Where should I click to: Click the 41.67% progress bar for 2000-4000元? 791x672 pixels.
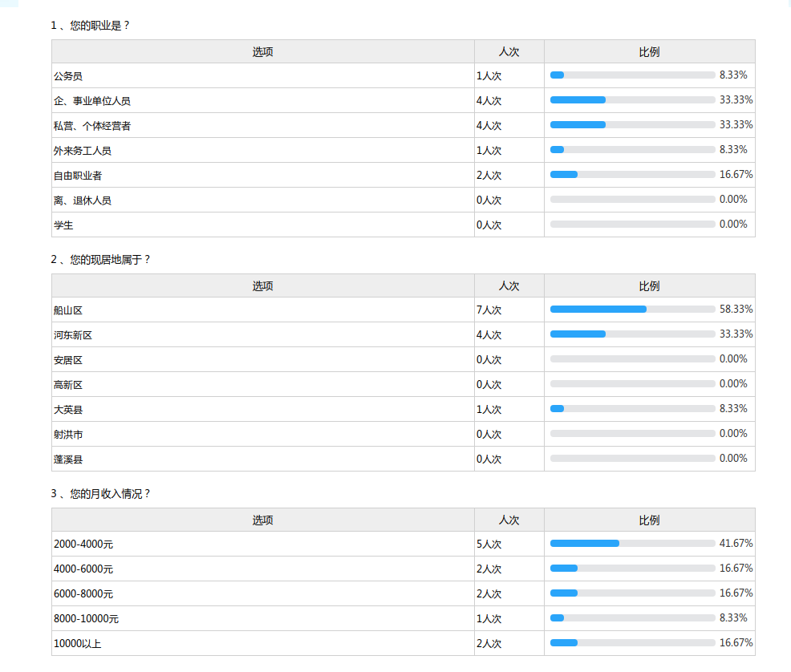632,544
